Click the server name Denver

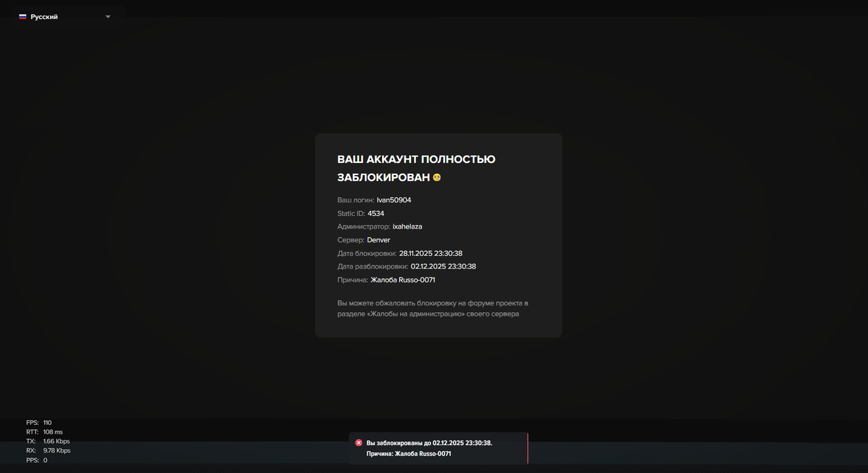pyautogui.click(x=379, y=240)
